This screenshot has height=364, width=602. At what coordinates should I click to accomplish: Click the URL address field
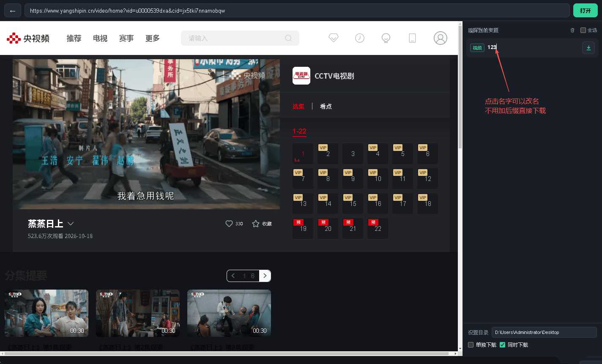297,11
